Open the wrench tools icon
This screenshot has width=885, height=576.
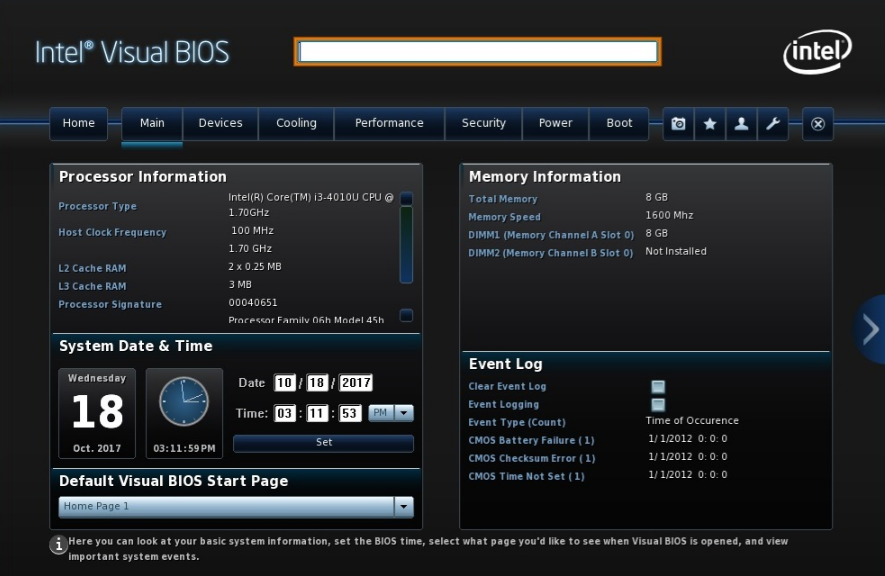click(772, 124)
